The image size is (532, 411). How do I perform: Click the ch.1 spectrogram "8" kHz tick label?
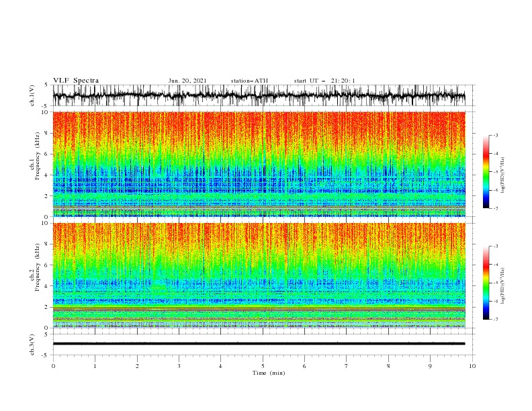(x=46, y=133)
